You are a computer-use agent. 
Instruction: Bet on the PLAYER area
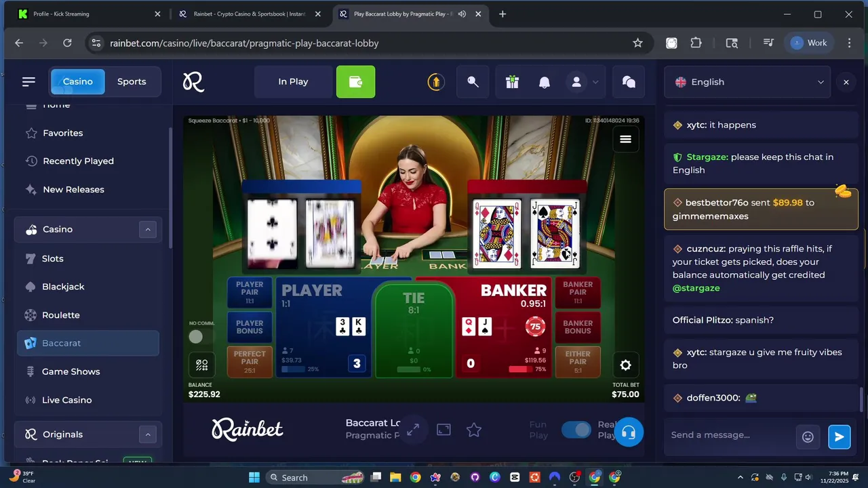pyautogui.click(x=323, y=327)
